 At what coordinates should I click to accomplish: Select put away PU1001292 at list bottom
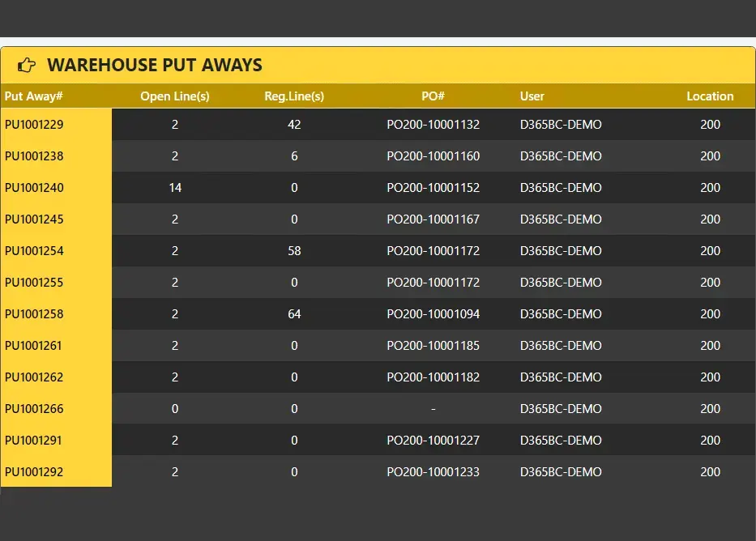[x=34, y=471]
